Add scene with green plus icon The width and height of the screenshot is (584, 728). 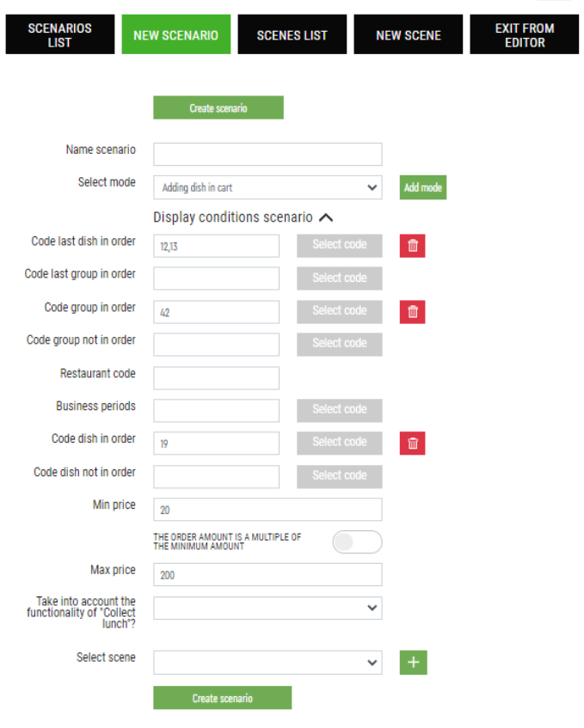pyautogui.click(x=413, y=663)
